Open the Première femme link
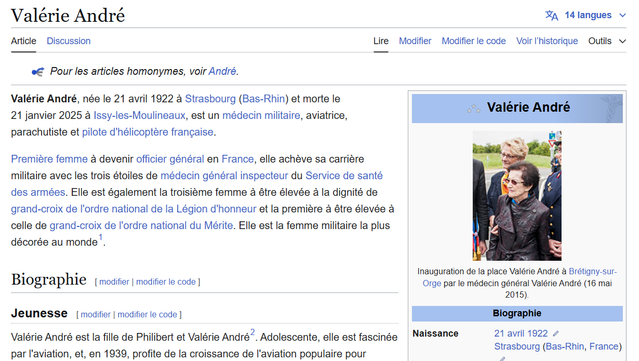Image resolution: width=639 pixels, height=361 pixels. [x=49, y=159]
